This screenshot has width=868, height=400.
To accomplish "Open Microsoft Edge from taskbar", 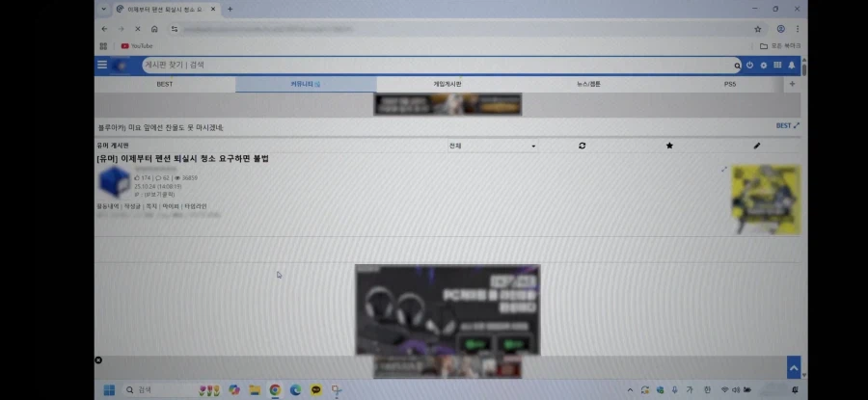I will (x=296, y=390).
